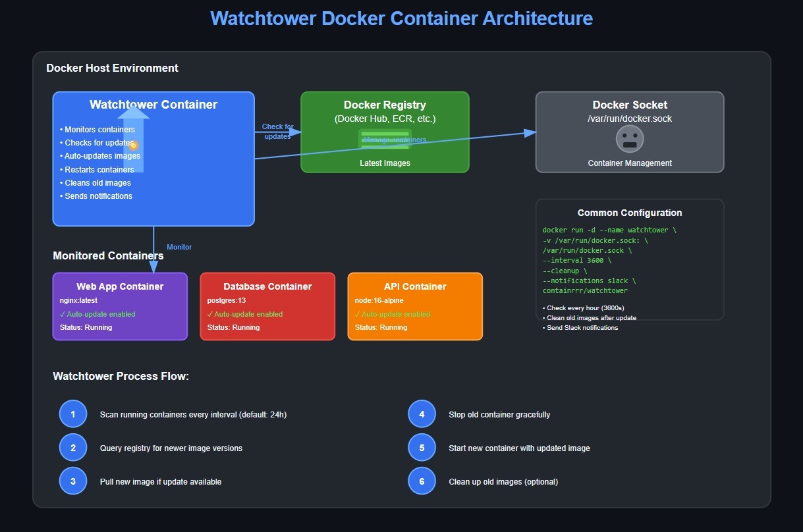Select circle 5 beside start new container
This screenshot has height=532, width=803.
click(422, 447)
